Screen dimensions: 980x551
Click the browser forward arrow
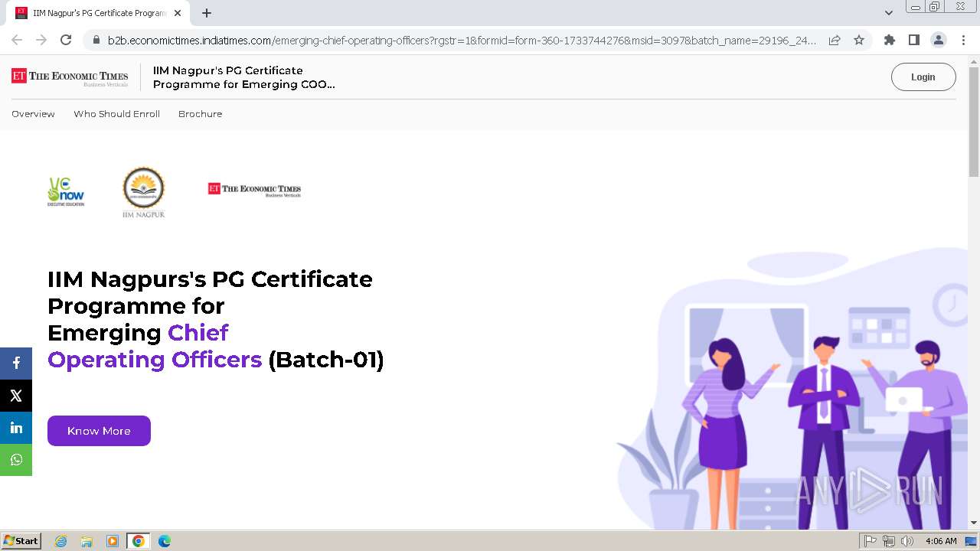(x=41, y=40)
